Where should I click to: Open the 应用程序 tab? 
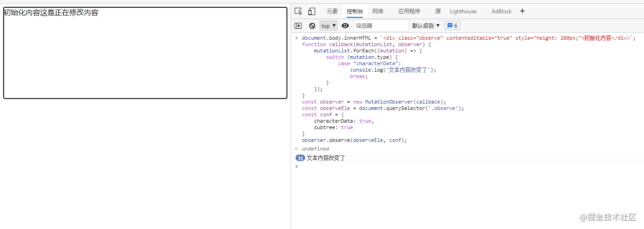pos(409,11)
